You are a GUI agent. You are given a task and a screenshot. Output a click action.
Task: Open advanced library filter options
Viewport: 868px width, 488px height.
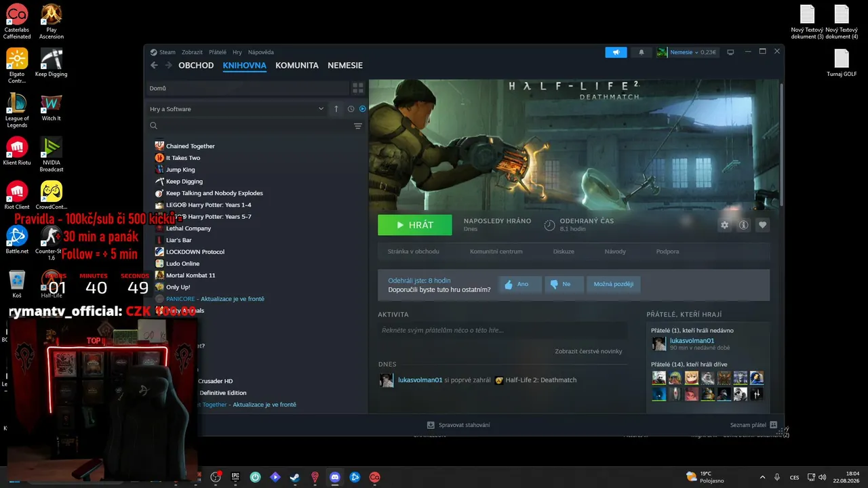pos(358,126)
